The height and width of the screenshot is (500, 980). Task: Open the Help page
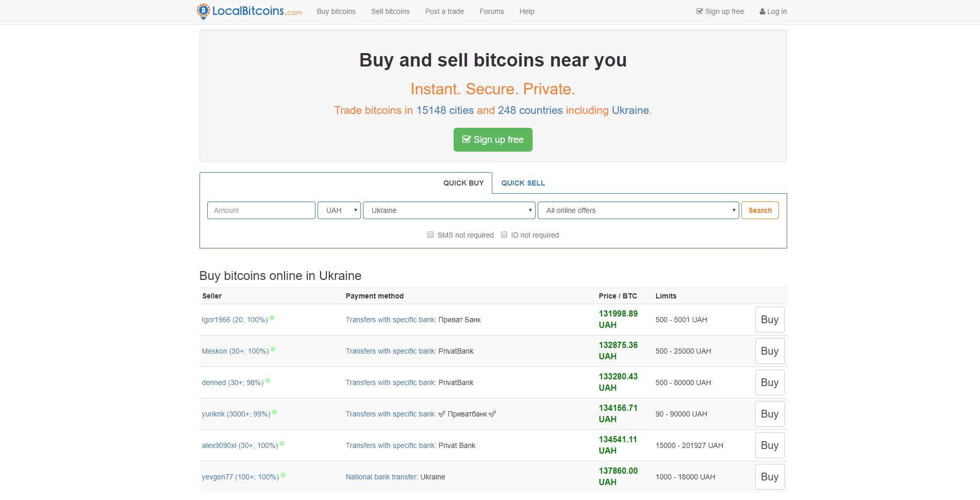coord(527,11)
